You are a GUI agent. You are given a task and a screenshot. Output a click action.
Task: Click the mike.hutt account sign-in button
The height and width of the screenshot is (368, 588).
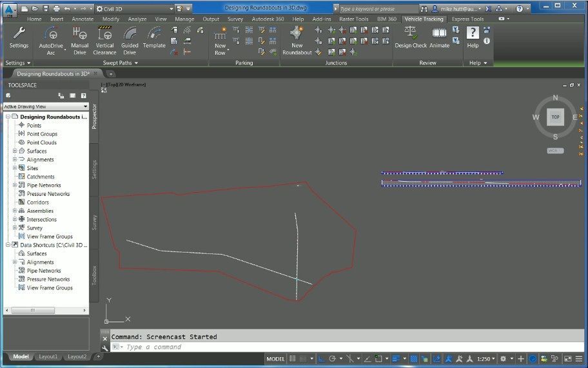[456, 8]
